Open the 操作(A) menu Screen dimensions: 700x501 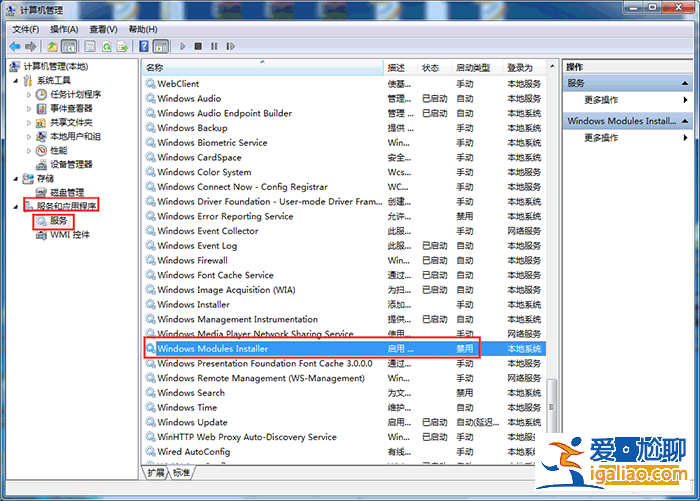64,29
